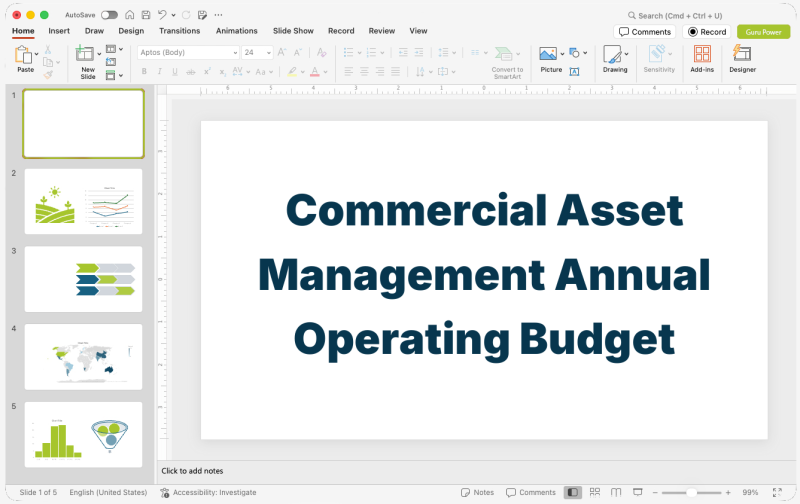Image resolution: width=800 pixels, height=504 pixels.
Task: Expand bullets list dropdown arrow
Action: (360, 53)
